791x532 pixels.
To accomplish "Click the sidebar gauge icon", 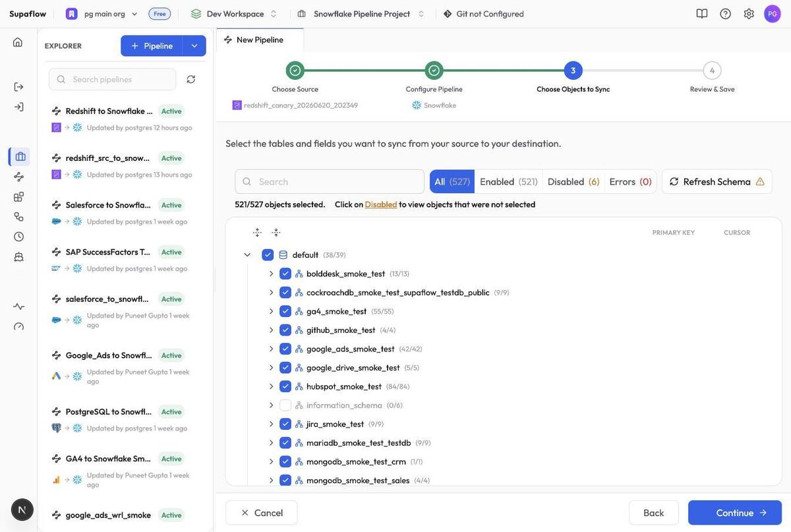I will click(18, 326).
